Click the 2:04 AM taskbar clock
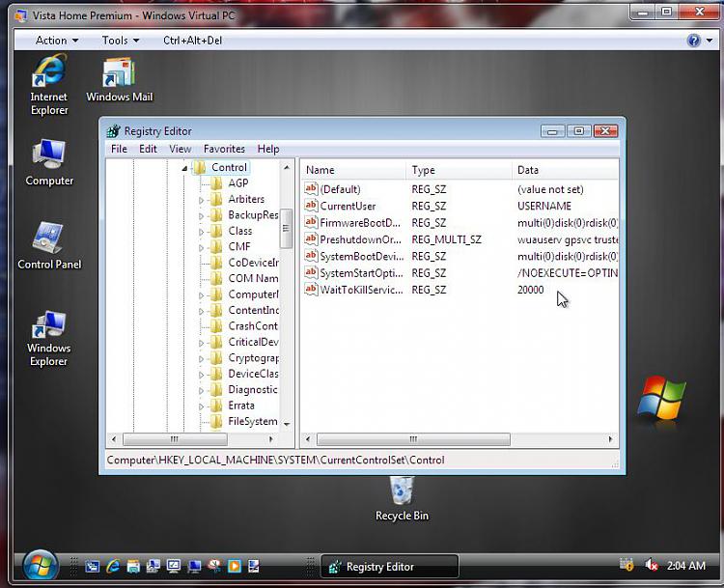The width and height of the screenshot is (724, 588). coord(685,566)
